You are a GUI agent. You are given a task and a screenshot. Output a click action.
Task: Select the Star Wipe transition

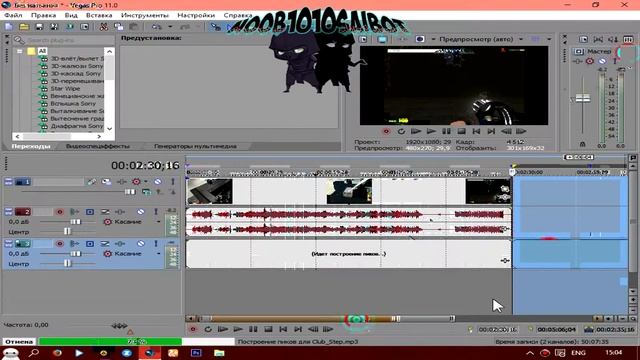(x=65, y=89)
